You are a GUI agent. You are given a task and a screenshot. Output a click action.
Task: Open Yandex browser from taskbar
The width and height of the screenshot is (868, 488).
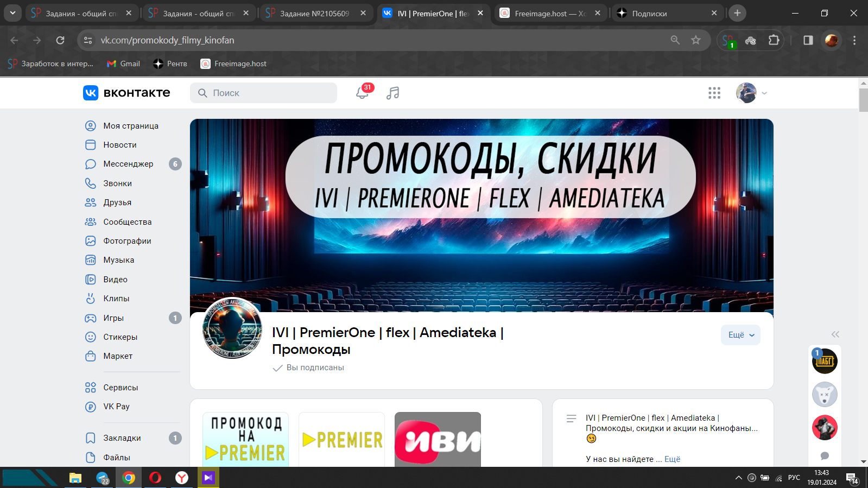pos(182,478)
